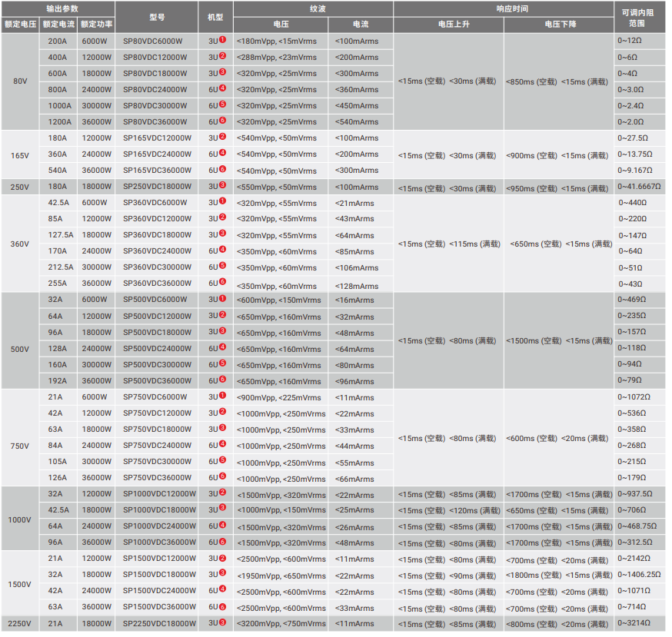The image size is (672, 637).
Task: Click the 响应时间 column group header
Action: click(504, 9)
